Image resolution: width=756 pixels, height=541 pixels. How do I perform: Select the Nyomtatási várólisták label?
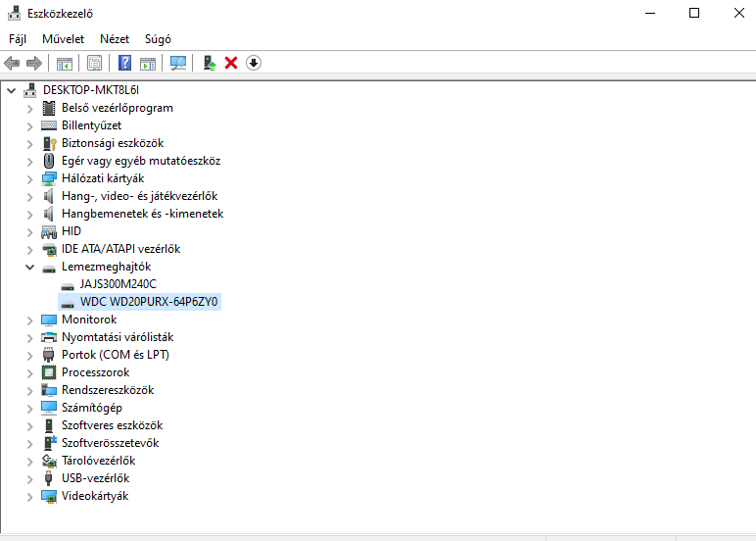click(118, 337)
